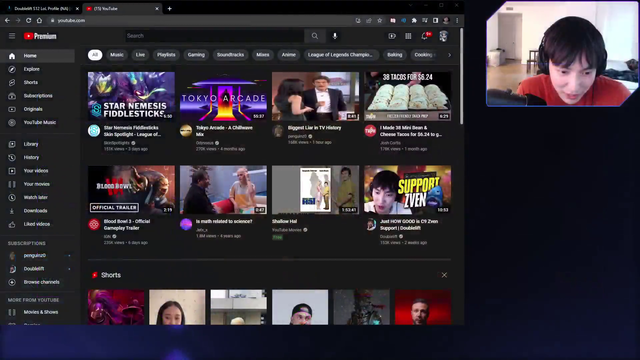Select the Mixes filter chip
Viewport: 640px width, 360px height.
click(263, 55)
